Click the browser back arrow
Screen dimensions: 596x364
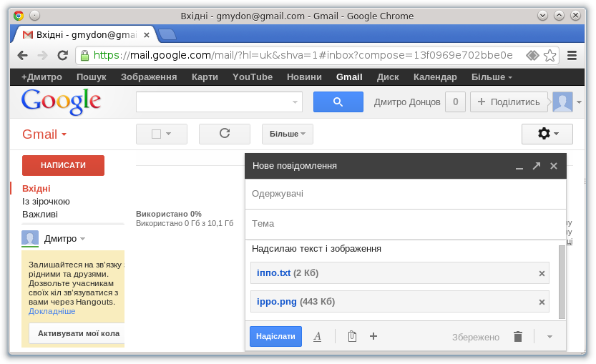click(x=23, y=56)
